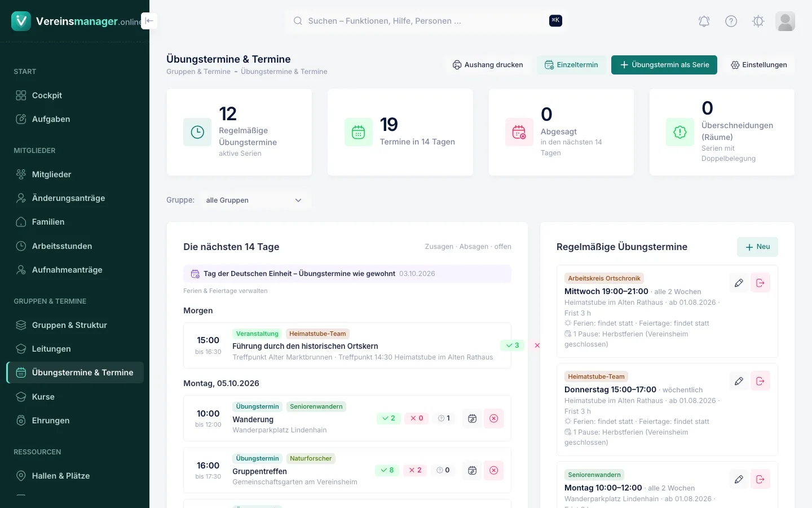End the Montag 10:00–12:00 series
Screen dimensions: 812x508
pos(760,479)
